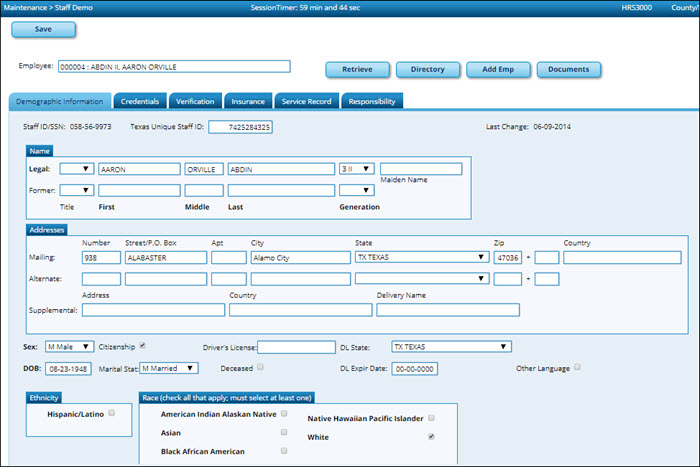This screenshot has height=467, width=700.
Task: Expand the Sex dropdown
Action: point(70,347)
